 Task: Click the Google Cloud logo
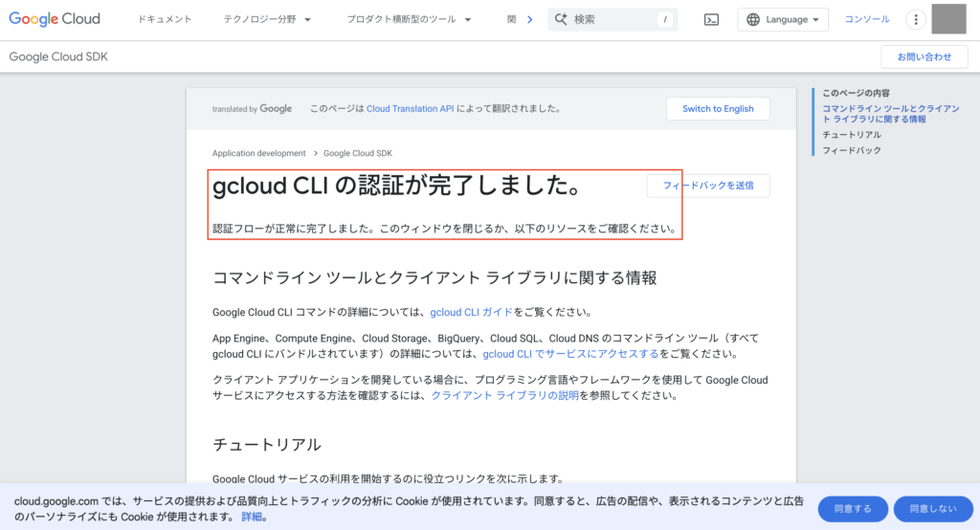point(60,19)
